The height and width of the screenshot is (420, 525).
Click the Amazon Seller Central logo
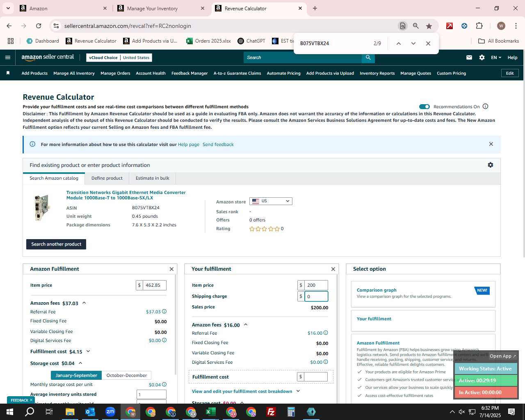click(48, 57)
